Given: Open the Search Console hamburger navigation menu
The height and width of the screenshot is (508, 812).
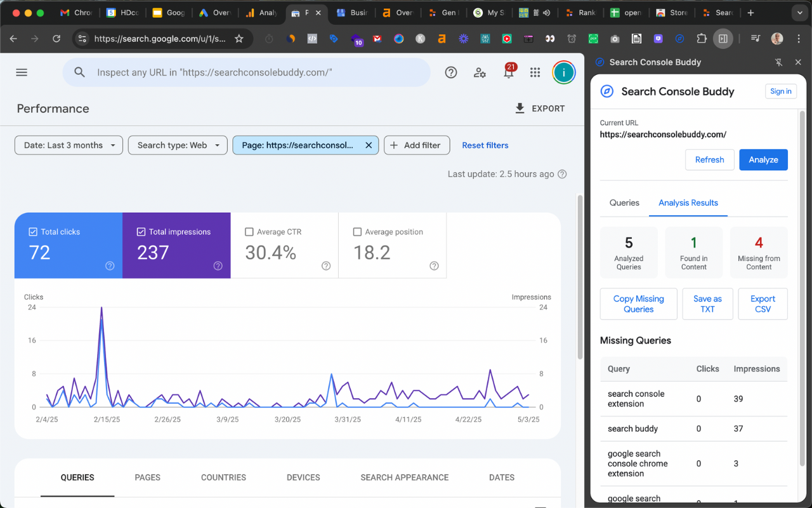Looking at the screenshot, I should 21,72.
